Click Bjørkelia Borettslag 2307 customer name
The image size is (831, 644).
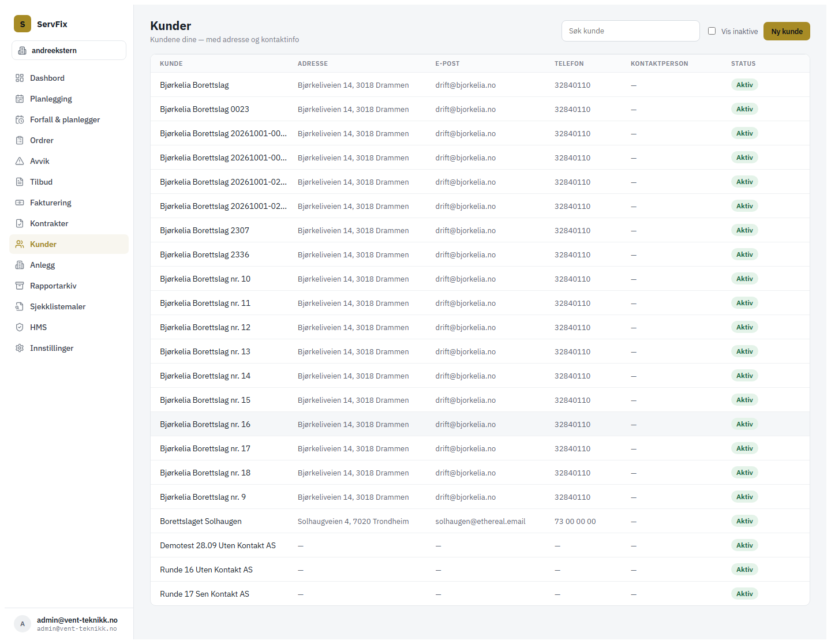coord(204,230)
